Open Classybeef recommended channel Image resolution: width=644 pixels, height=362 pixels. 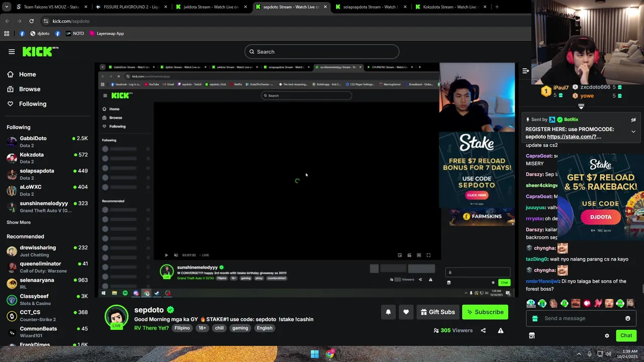[47, 300]
